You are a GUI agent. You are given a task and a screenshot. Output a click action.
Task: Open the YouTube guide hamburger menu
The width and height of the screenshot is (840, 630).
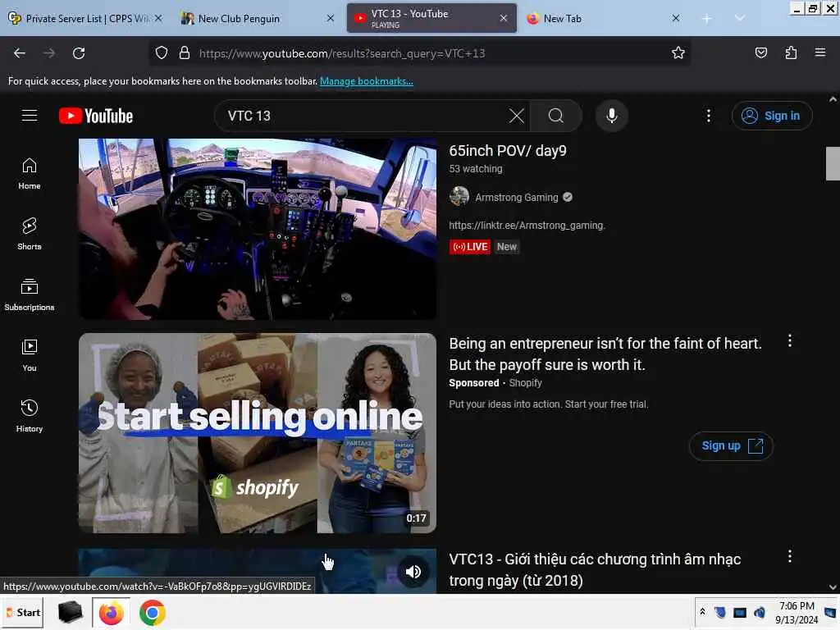tap(30, 116)
